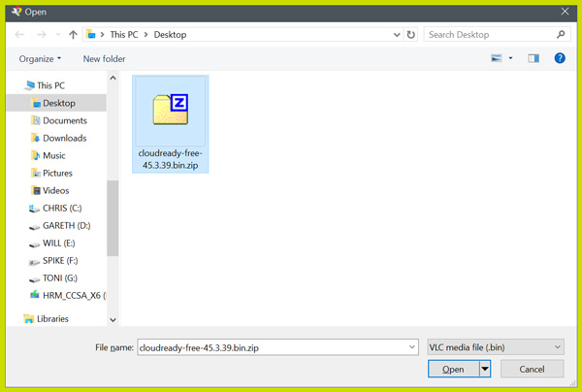Open Videos folder in sidebar
Image resolution: width=582 pixels, height=392 pixels.
(x=50, y=190)
